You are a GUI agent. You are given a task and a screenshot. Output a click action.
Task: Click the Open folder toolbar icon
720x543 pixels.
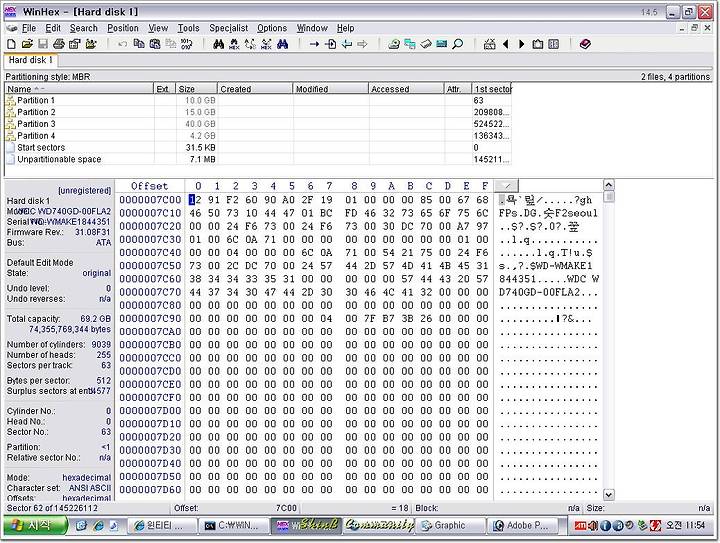click(x=91, y=44)
